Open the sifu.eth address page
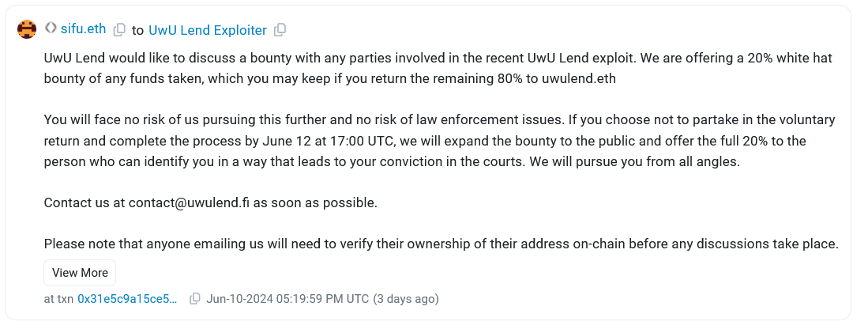This screenshot has width=868, height=329. coord(83,28)
